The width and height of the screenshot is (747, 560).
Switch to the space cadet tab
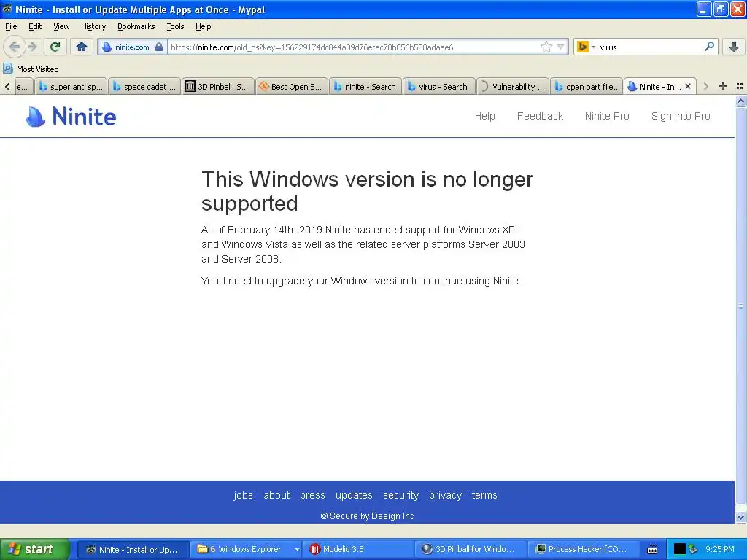click(x=144, y=86)
